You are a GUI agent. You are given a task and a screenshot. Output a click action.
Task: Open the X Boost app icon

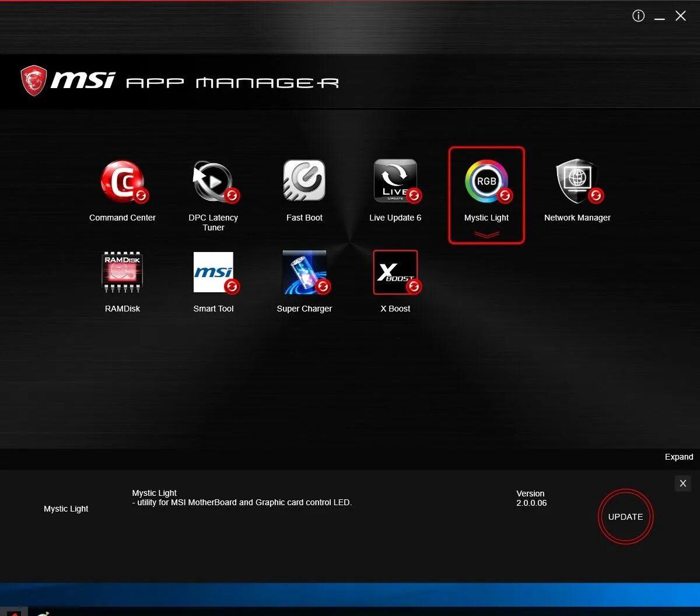click(x=397, y=273)
